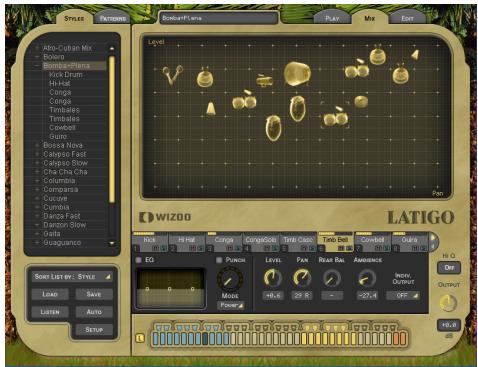Select Kick Drum under Bomba+Plana
The height and width of the screenshot is (367, 478).
66,75
